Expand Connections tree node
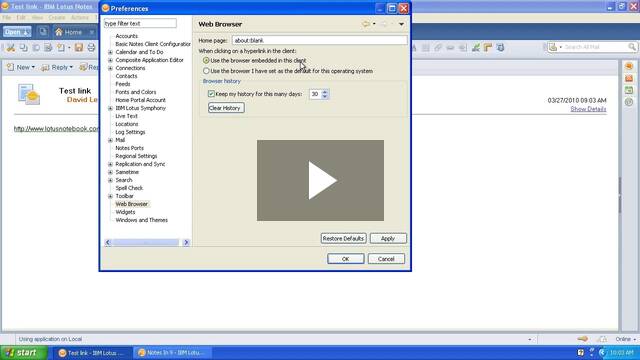Screen dimensions: 640x360 coord(110,68)
